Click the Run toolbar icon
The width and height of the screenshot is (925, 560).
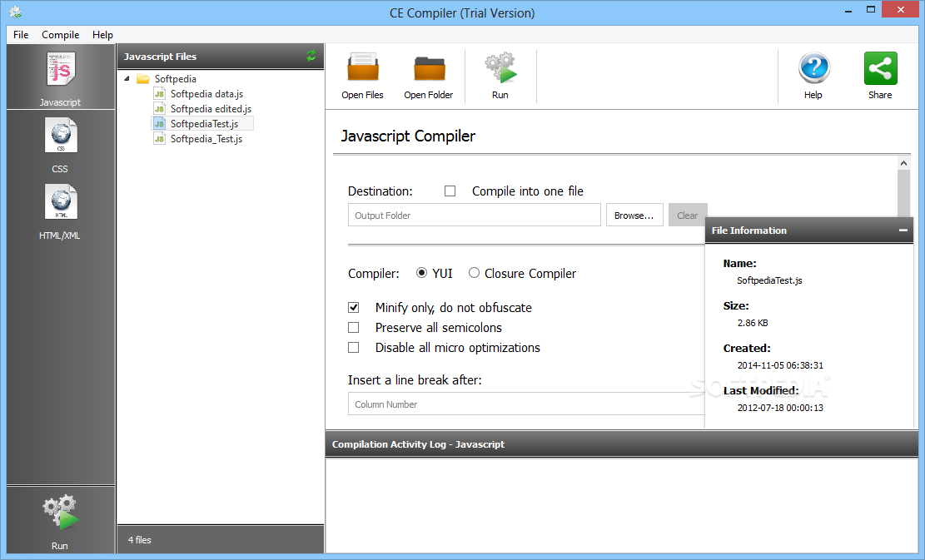(x=500, y=67)
